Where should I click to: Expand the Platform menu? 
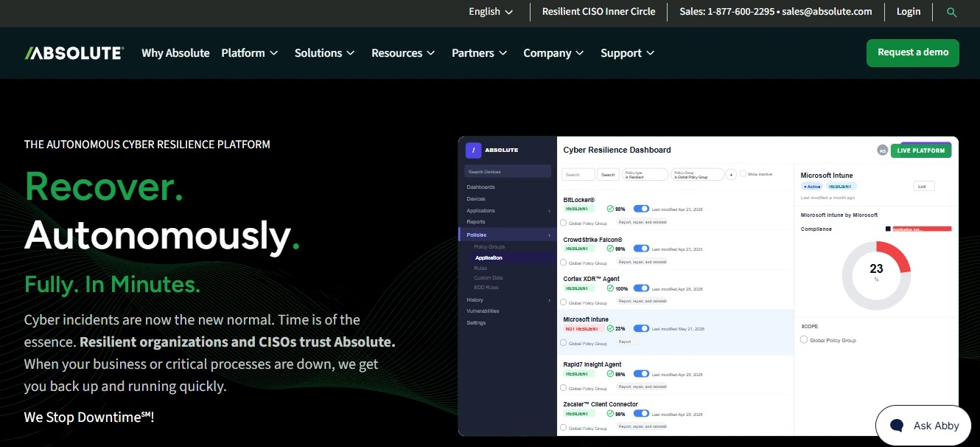point(250,53)
